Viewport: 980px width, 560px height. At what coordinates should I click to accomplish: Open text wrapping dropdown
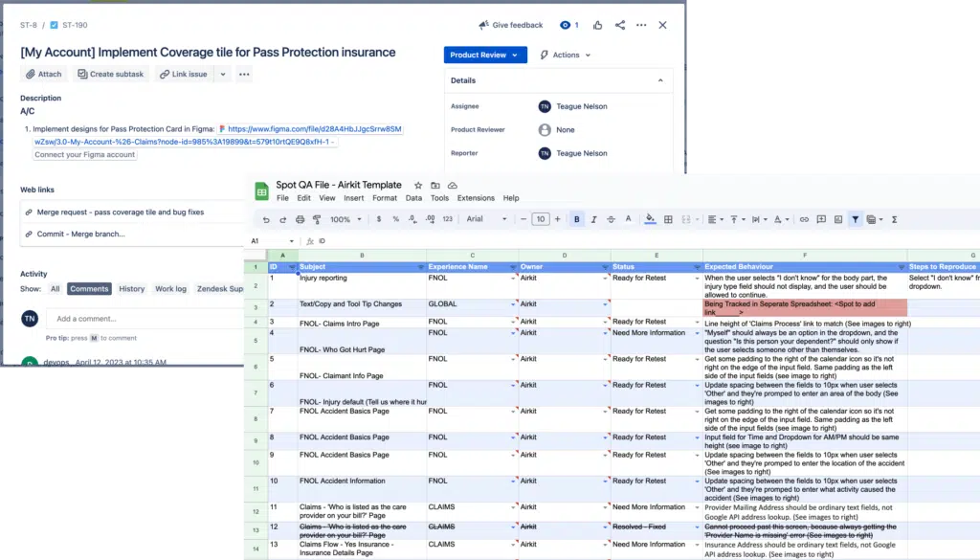pos(759,219)
